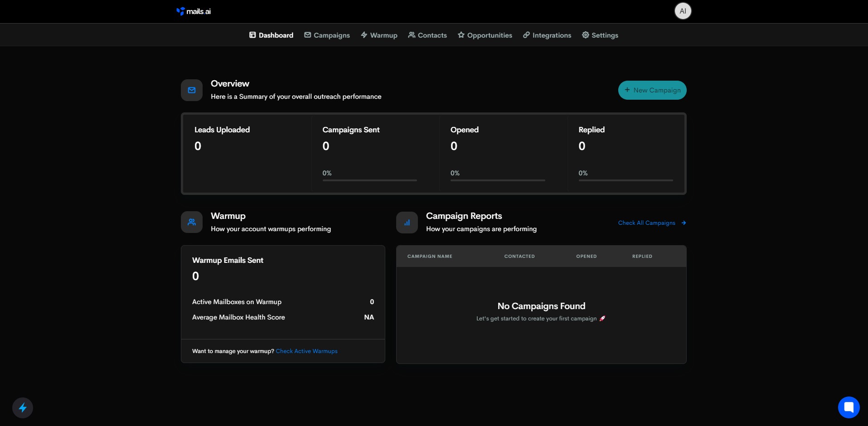Follow the Check Active Warmups link

(307, 351)
